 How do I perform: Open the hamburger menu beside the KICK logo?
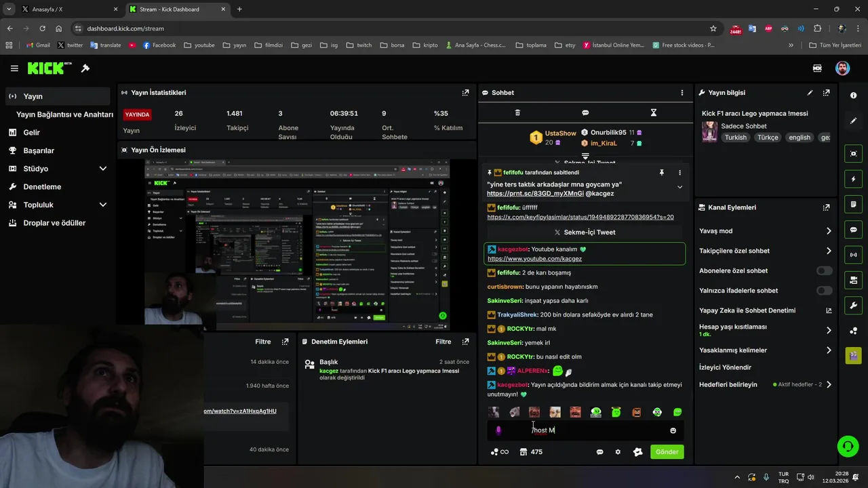click(x=14, y=68)
